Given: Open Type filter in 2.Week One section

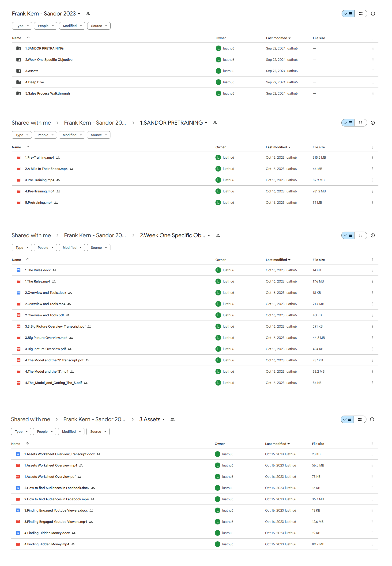Looking at the screenshot, I should [x=22, y=248].
